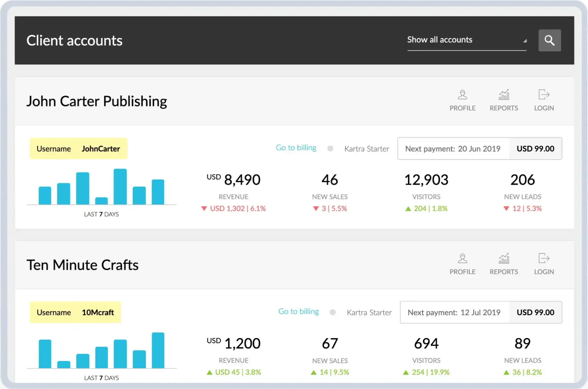The width and height of the screenshot is (588, 389).
Task: Click the JohnCarter username badge
Action: [78, 149]
